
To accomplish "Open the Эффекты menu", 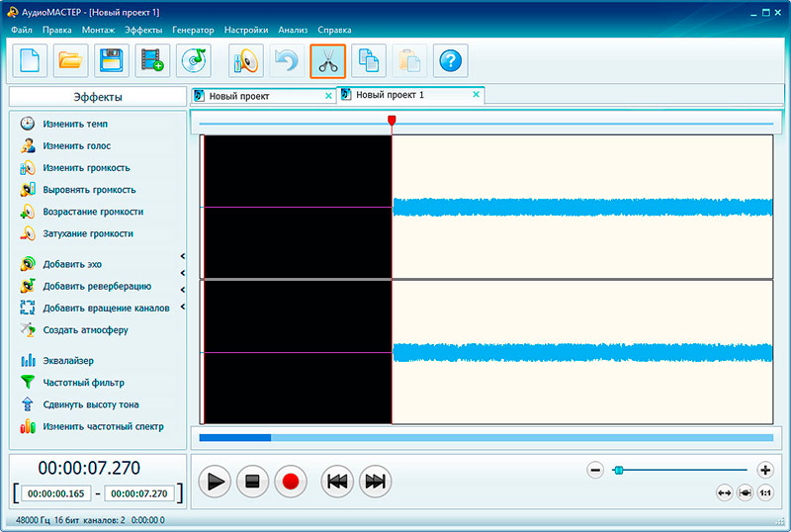I will [143, 30].
